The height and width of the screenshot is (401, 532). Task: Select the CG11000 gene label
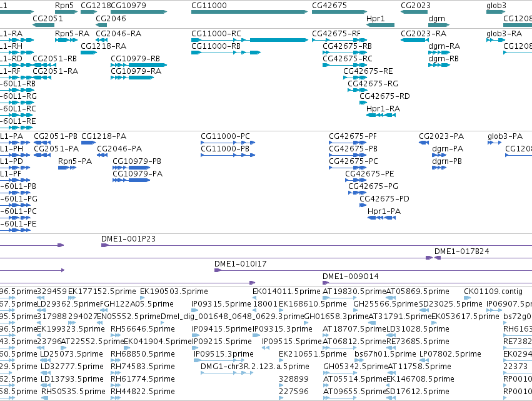209,6
